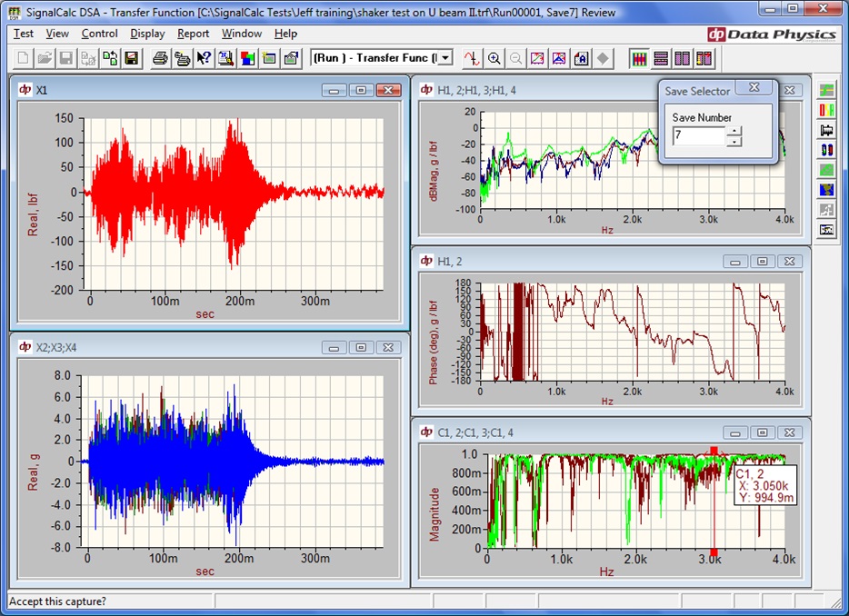Click the zoom out magnifier icon
This screenshot has height=616, width=849.
pyautogui.click(x=516, y=58)
